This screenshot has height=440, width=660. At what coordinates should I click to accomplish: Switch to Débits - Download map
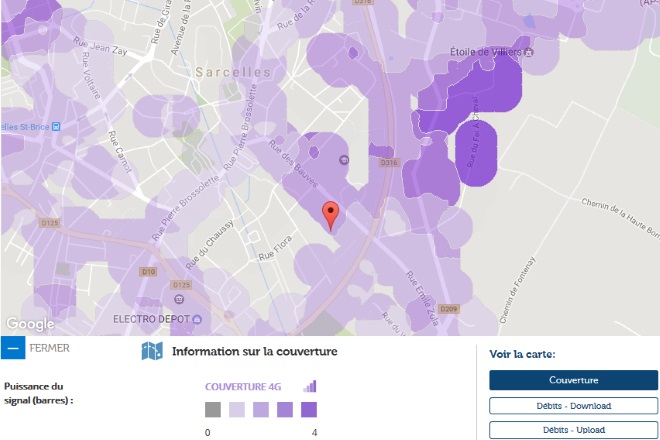point(573,406)
